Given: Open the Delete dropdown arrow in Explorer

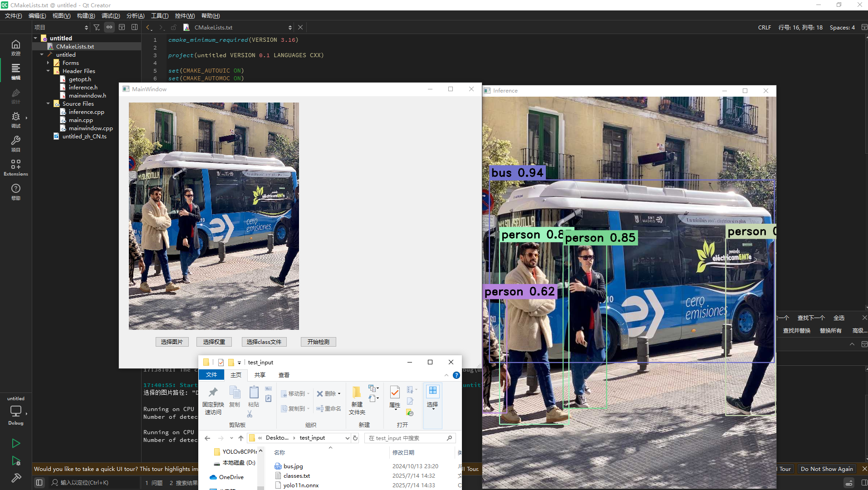Looking at the screenshot, I should [x=339, y=394].
